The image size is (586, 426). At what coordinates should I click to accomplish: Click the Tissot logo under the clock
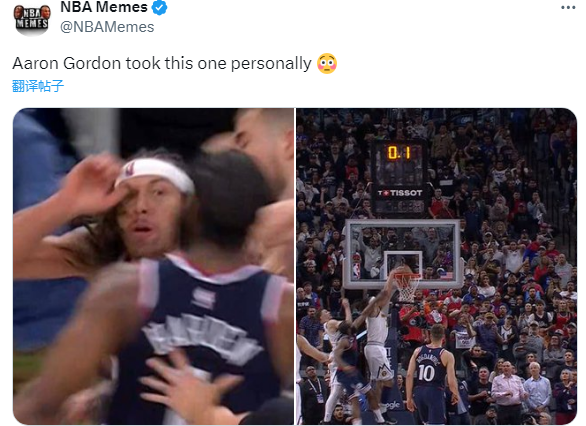pos(400,193)
